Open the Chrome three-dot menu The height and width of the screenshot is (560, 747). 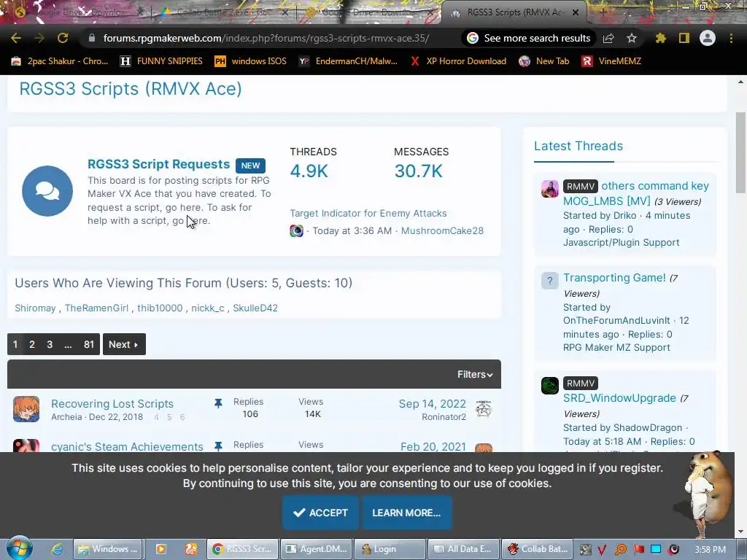[x=731, y=38]
